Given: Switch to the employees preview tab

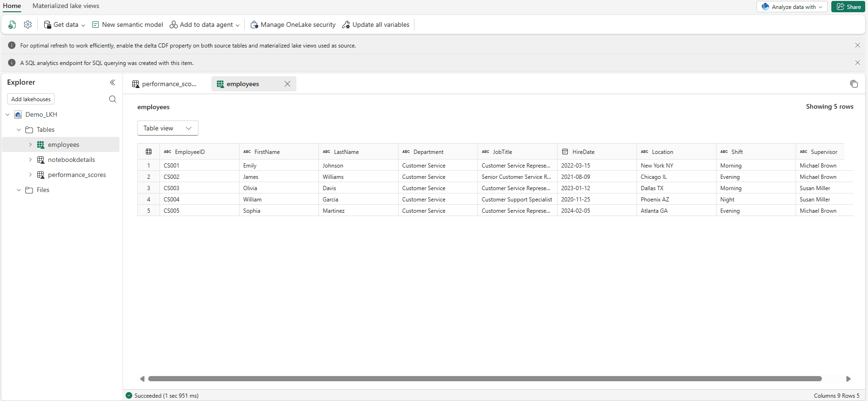Looking at the screenshot, I should pos(243,84).
